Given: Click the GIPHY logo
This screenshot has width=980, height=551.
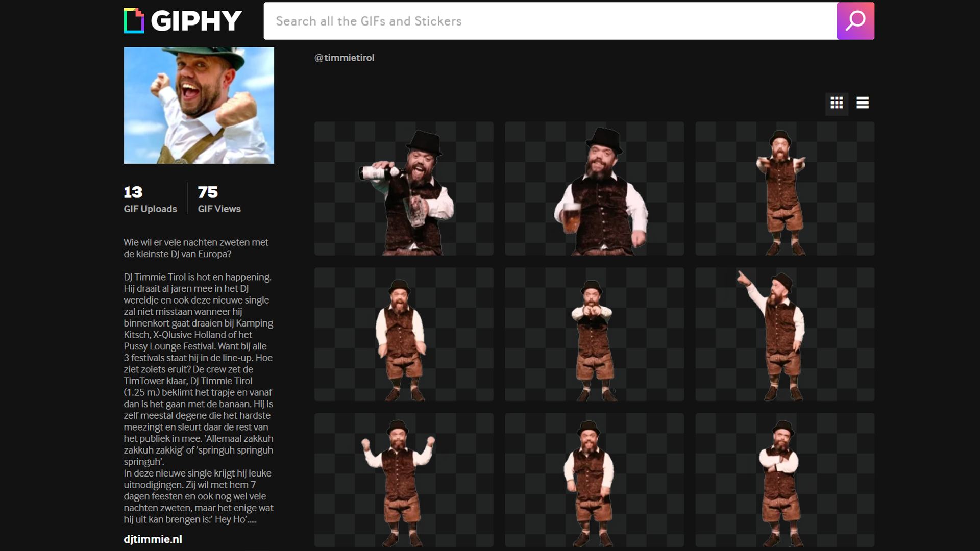Looking at the screenshot, I should pyautogui.click(x=183, y=21).
